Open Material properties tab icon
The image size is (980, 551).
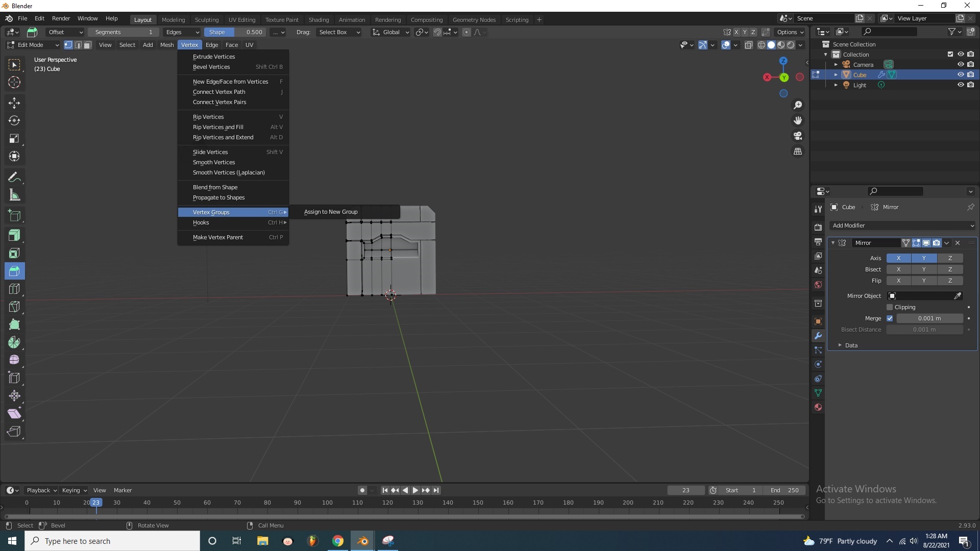click(x=818, y=407)
